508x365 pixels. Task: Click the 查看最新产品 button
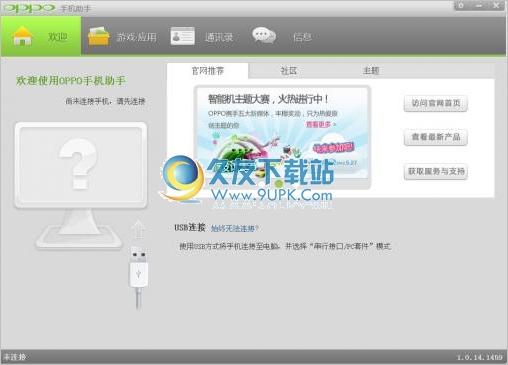tap(436, 137)
